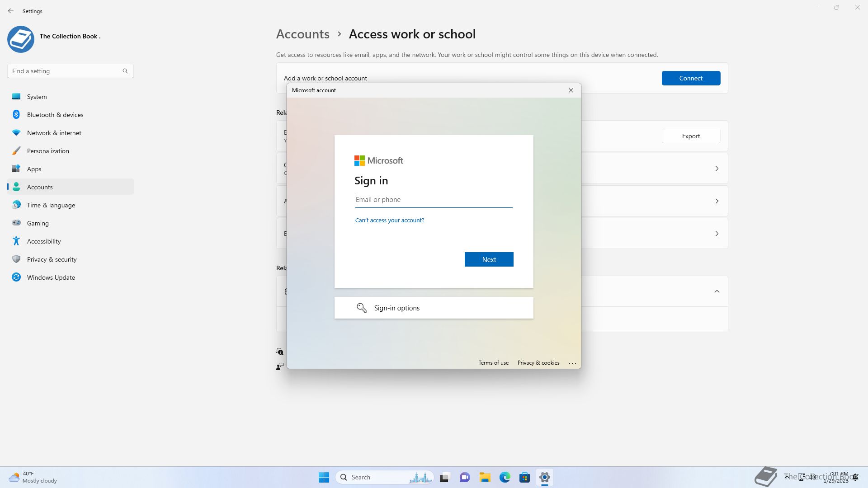Open Microsoft Edge from taskbar
Screen dimensions: 868x488
[505, 477]
